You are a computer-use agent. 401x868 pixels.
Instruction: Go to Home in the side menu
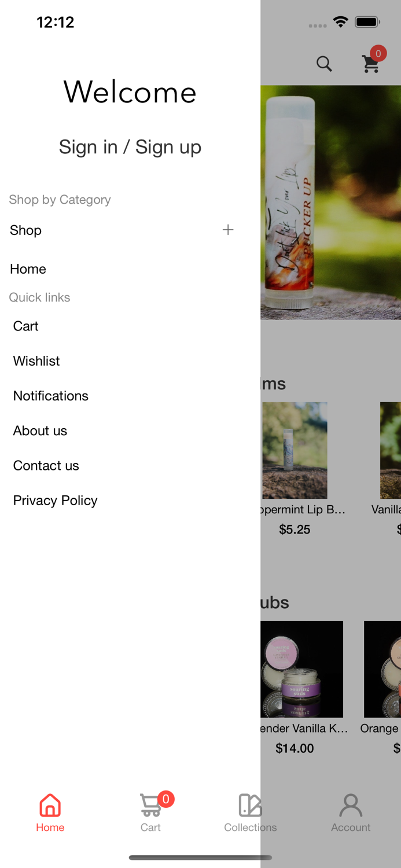click(x=28, y=269)
